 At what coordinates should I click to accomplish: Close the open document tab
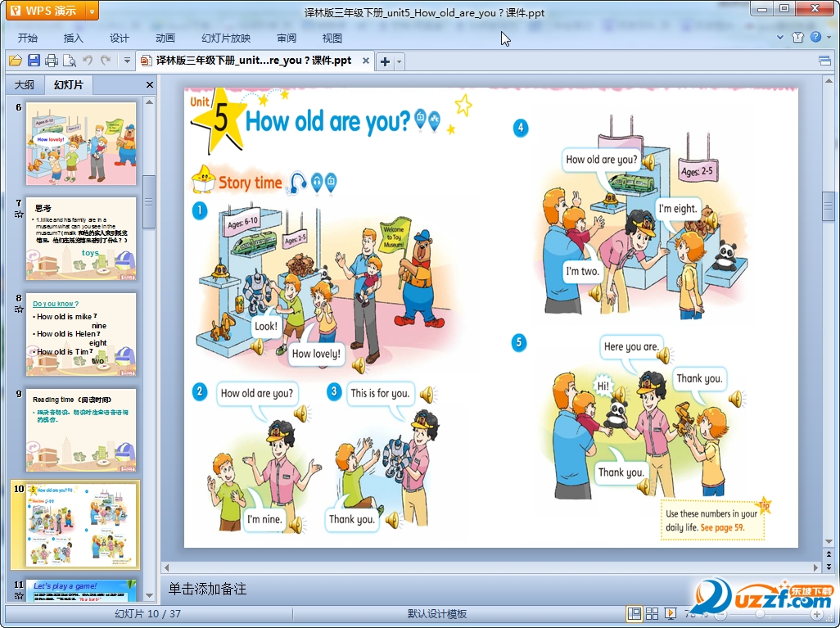366,61
